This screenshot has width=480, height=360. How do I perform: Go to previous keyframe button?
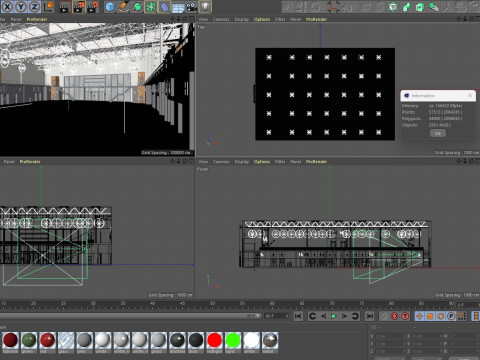click(312, 316)
